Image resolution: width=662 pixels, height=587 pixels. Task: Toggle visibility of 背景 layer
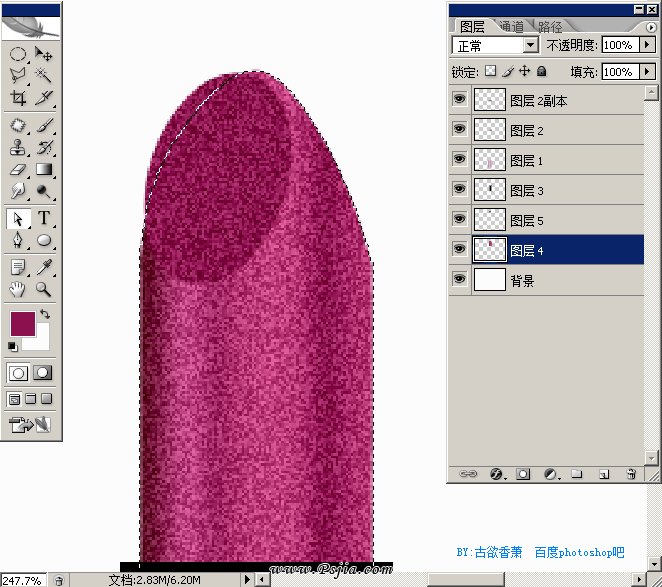coord(460,280)
